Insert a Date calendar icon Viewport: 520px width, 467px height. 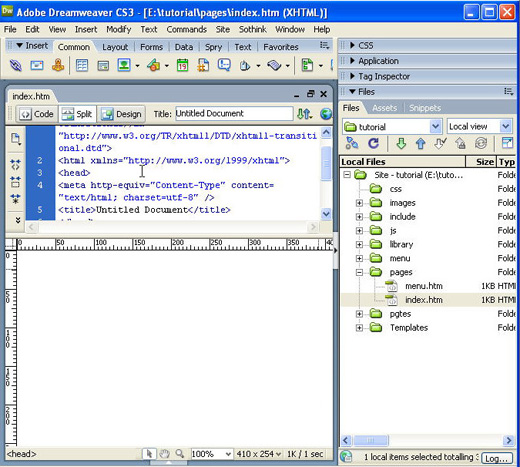(182, 65)
